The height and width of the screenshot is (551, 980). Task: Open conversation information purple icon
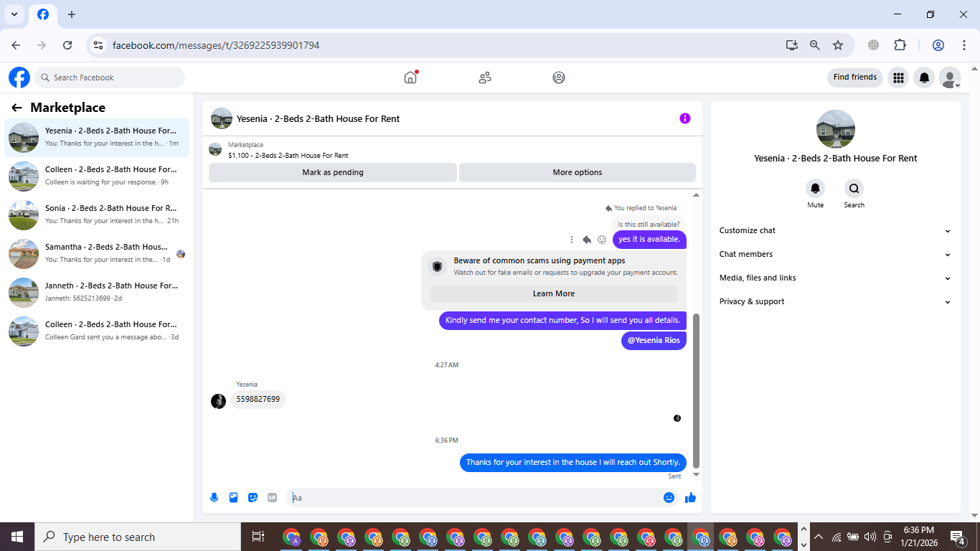685,118
